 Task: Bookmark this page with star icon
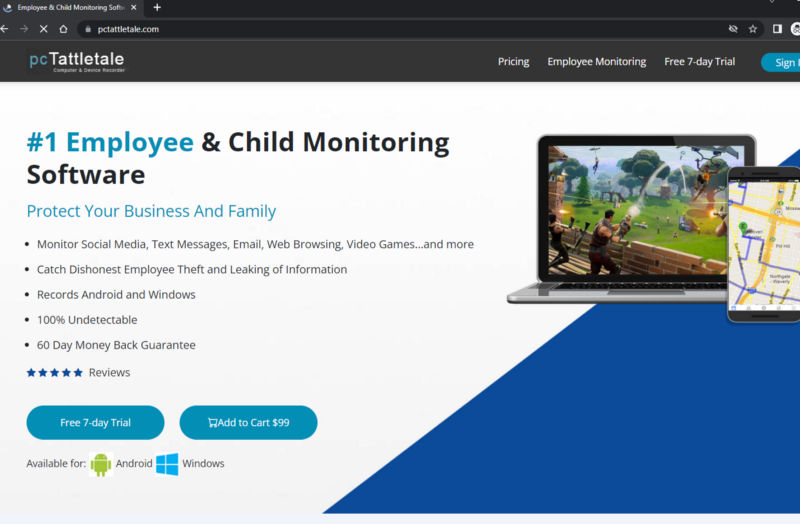pos(753,29)
